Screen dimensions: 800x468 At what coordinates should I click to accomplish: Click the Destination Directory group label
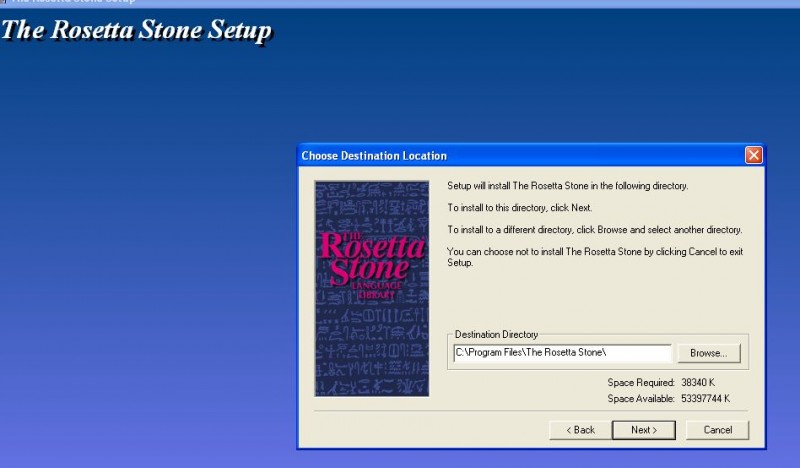pyautogui.click(x=496, y=334)
